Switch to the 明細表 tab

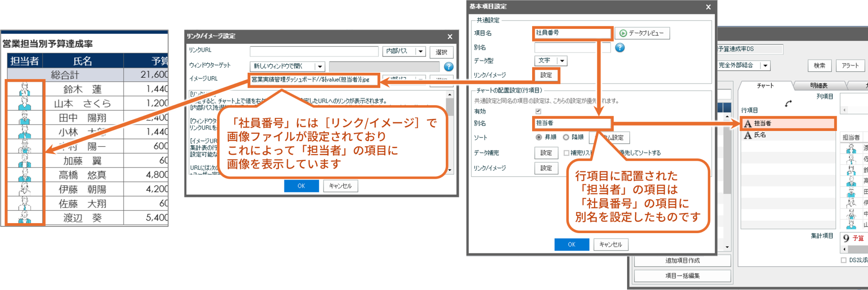(819, 85)
